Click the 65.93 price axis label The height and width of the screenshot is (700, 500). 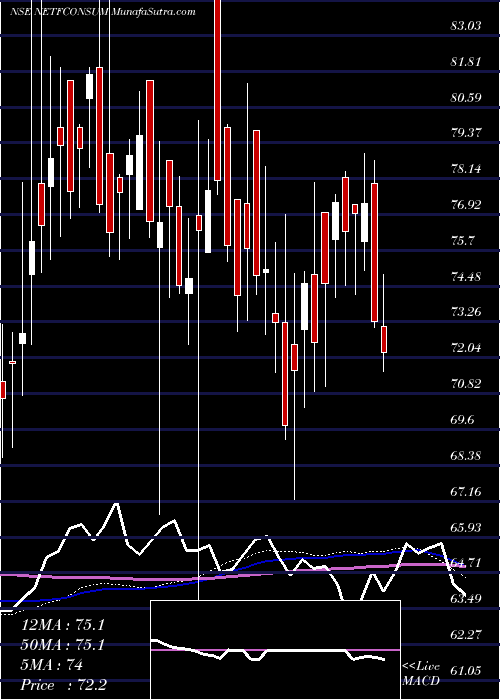466,528
